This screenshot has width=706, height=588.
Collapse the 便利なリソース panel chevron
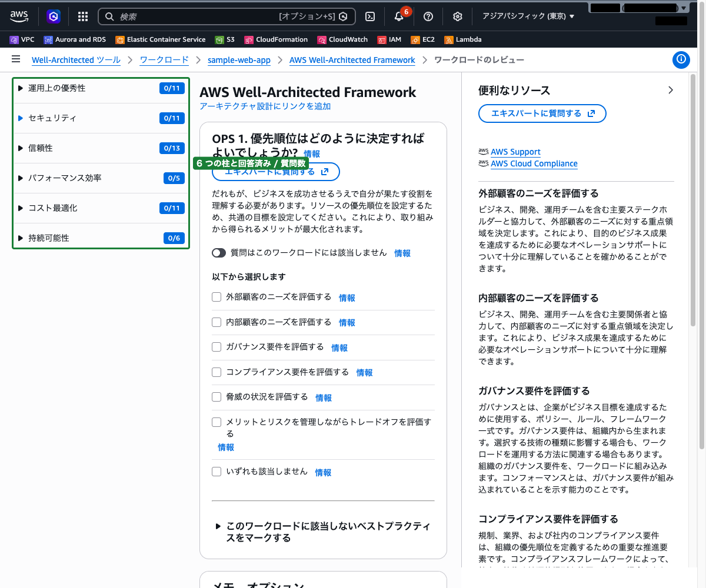click(x=671, y=90)
